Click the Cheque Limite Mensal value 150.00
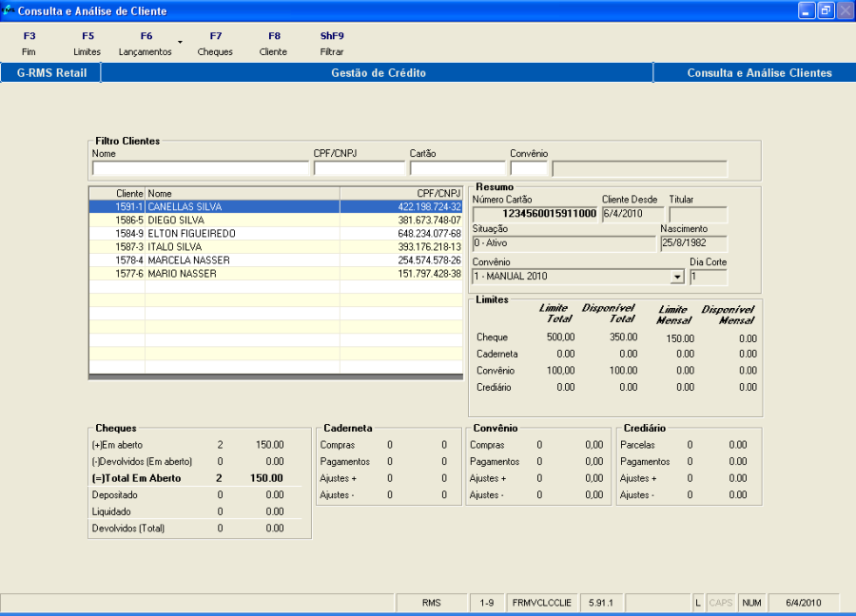The height and width of the screenshot is (616, 856). (680, 338)
